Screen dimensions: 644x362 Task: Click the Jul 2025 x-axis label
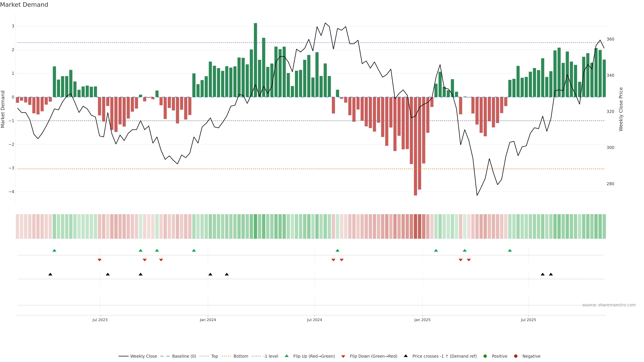528,320
